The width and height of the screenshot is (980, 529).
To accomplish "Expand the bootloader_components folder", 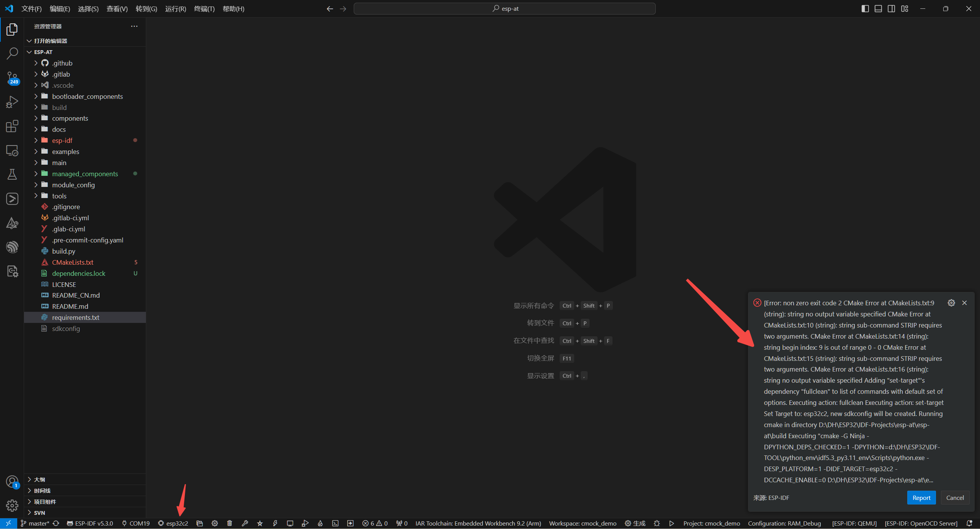I will [x=85, y=97].
